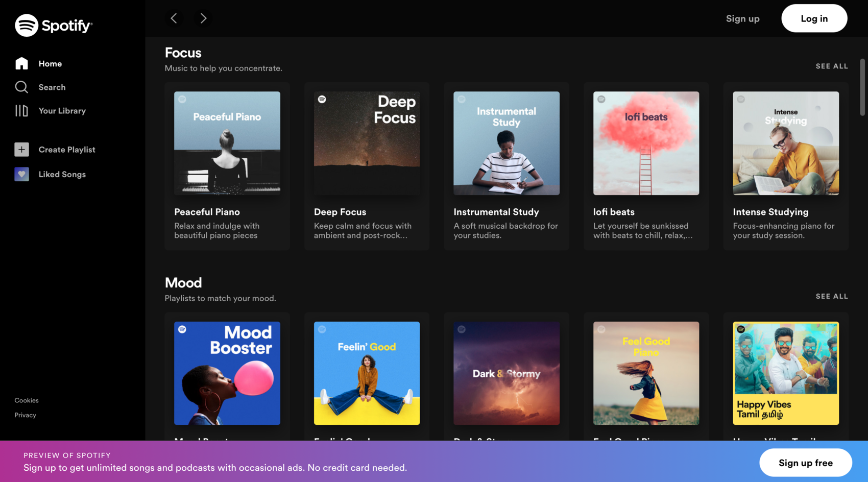Click 'Music to help you concentrate.' subtitle

[x=224, y=68]
